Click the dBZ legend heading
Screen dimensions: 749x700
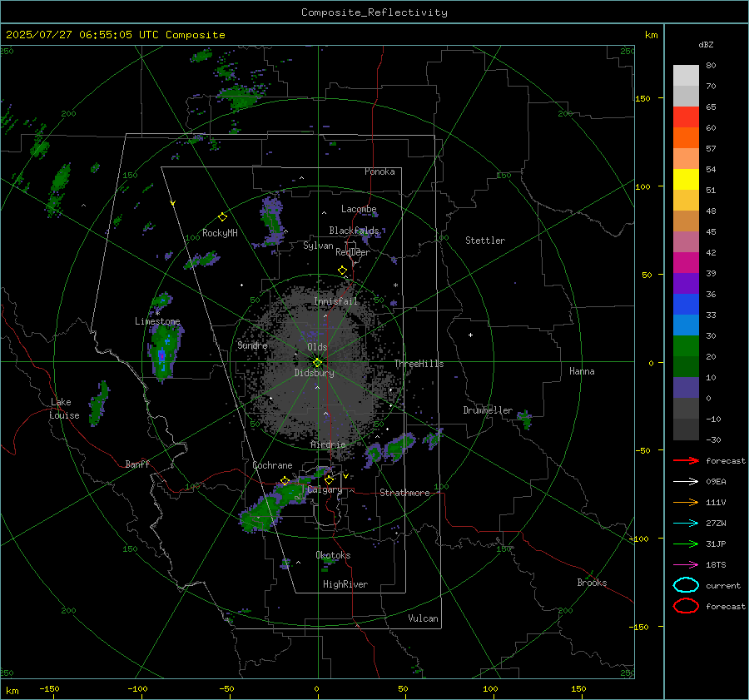706,45
